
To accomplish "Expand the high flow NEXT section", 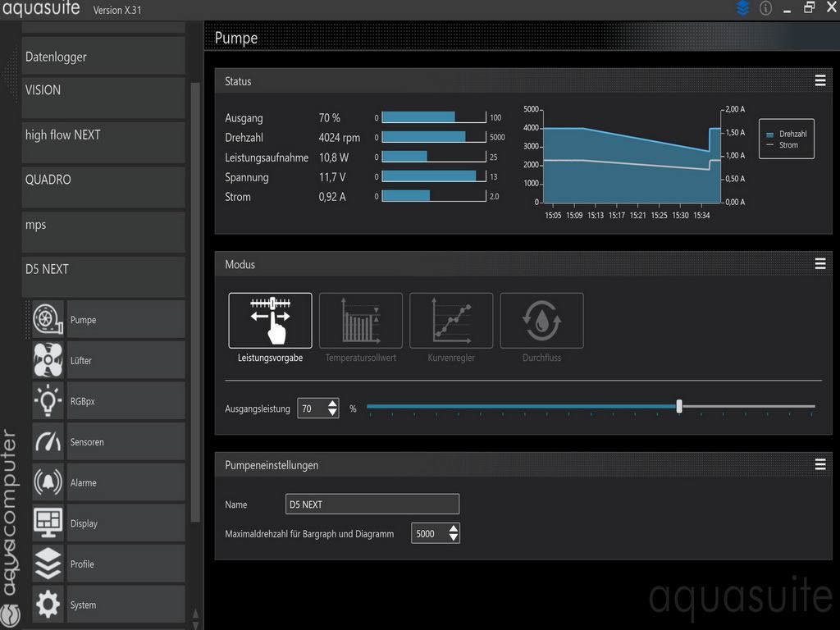I will click(103, 143).
